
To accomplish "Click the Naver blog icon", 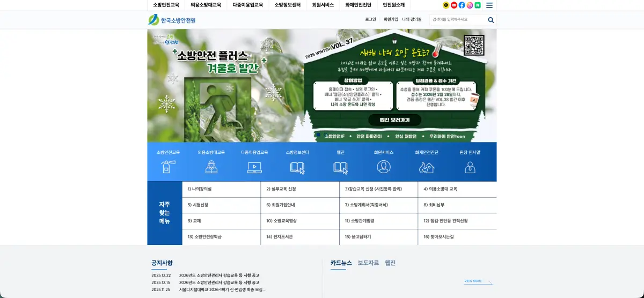I will [x=478, y=5].
